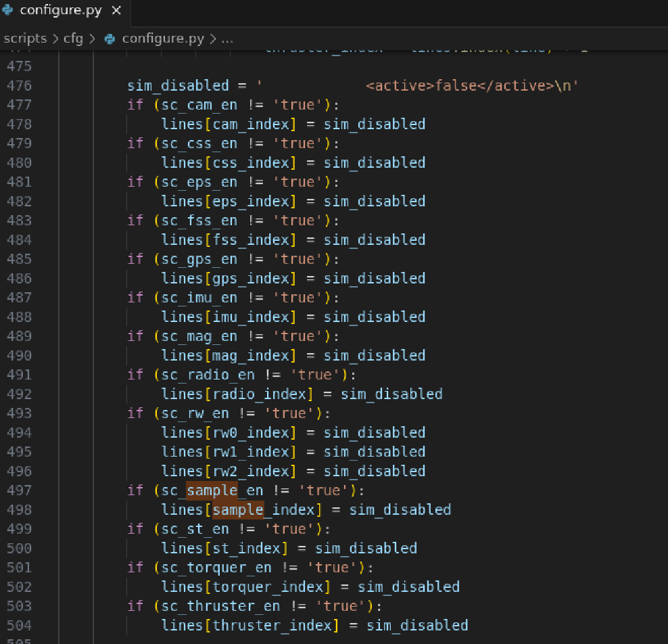The width and height of the screenshot is (668, 644).
Task: Click sc_thruster_en on line 503
Action: [220, 607]
